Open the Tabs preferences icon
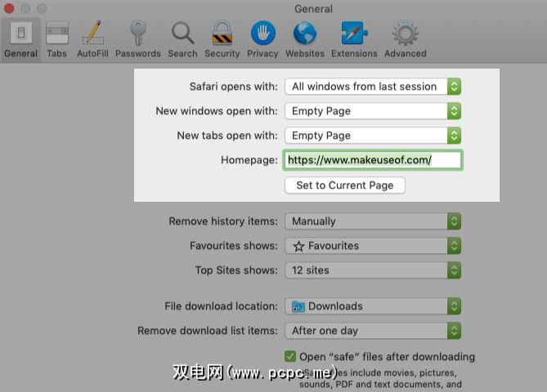547x392 pixels. click(57, 33)
